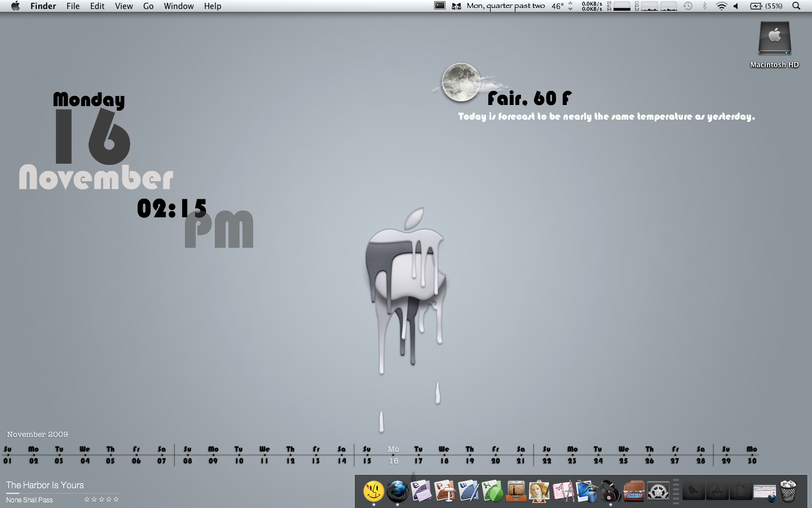Open the headphones music app in Dock

click(x=611, y=491)
